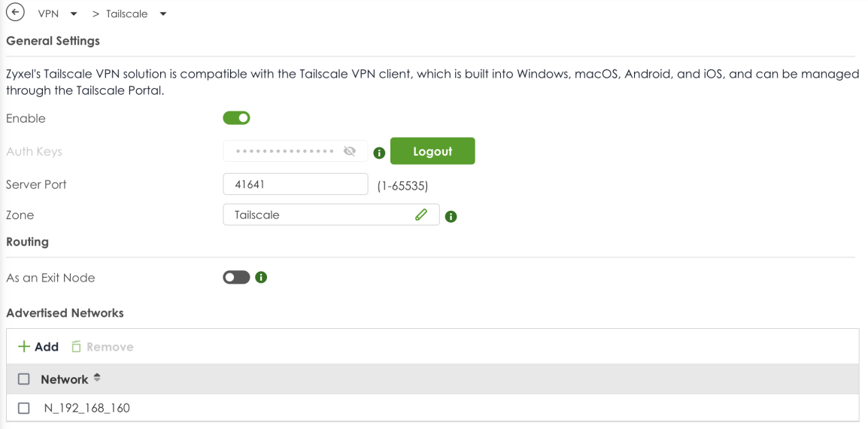Click the Tailscale breadcrumb item

tap(126, 14)
